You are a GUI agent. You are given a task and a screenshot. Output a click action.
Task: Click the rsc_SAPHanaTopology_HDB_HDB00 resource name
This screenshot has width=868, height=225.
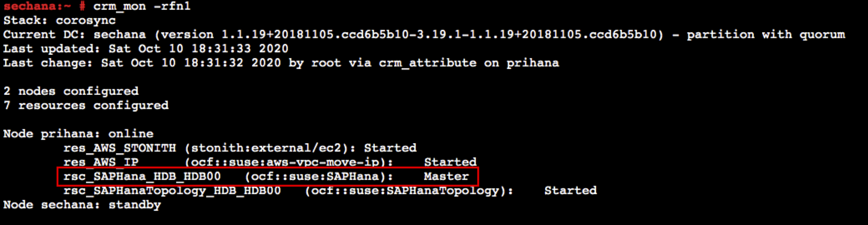click(172, 190)
